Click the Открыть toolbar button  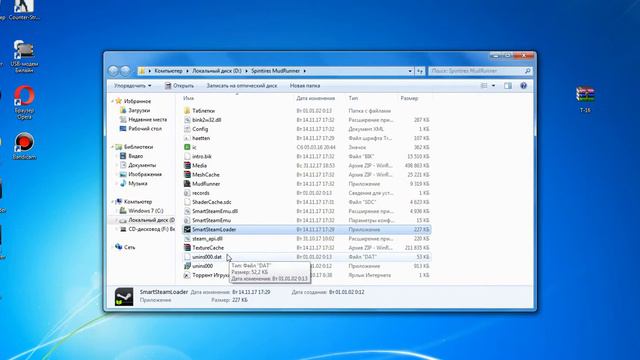click(179, 86)
